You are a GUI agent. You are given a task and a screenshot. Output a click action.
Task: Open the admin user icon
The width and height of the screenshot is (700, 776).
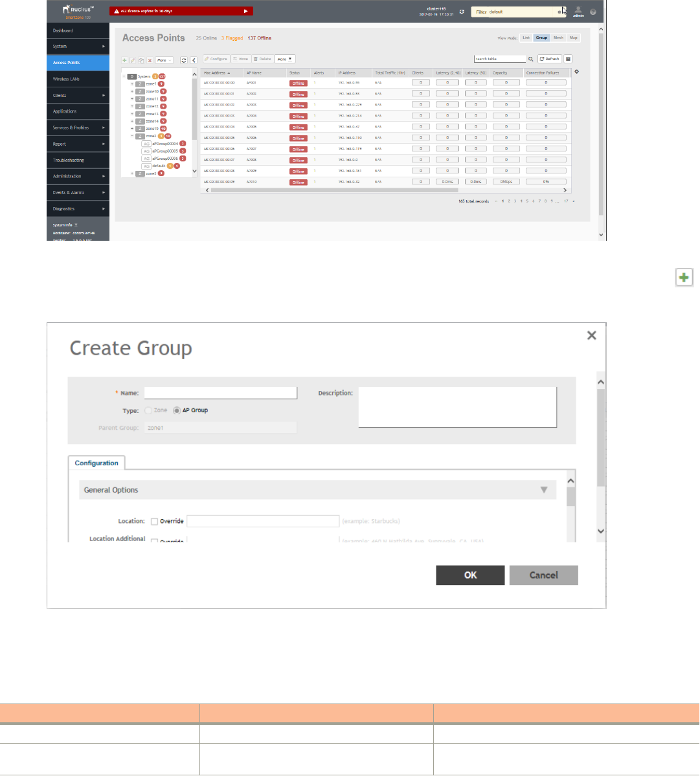578,12
